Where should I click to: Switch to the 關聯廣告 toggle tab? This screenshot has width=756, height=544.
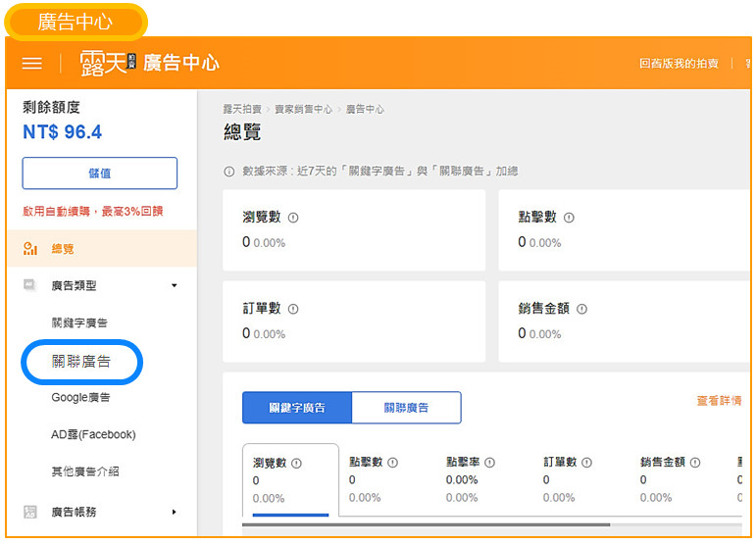(x=406, y=408)
